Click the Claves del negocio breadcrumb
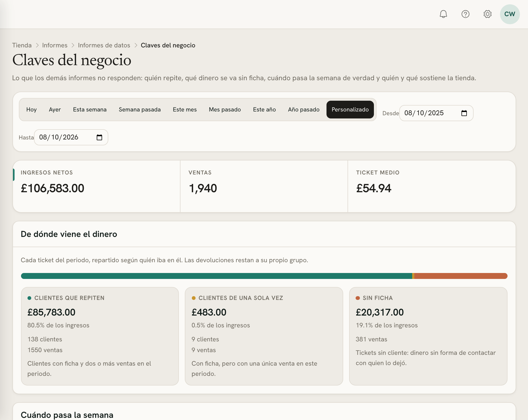The width and height of the screenshot is (528, 420). (168, 45)
